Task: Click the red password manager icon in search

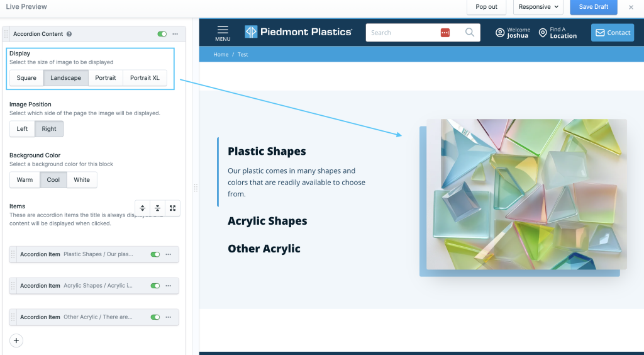Action: point(445,33)
